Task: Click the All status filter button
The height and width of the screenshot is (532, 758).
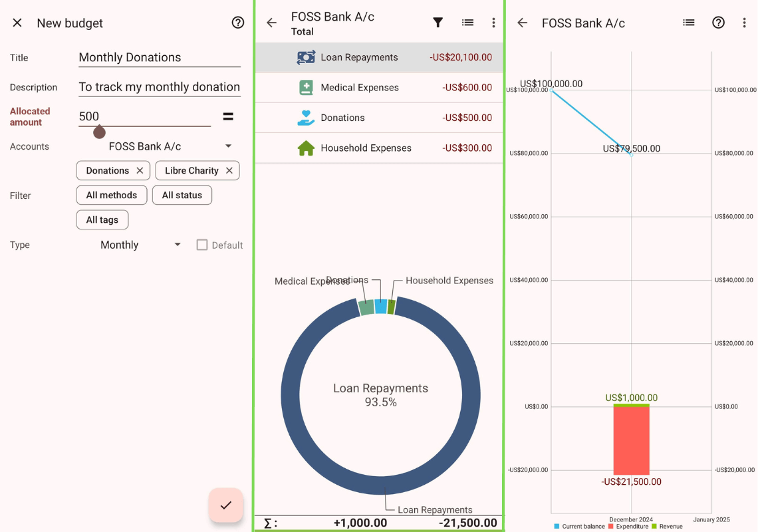Action: point(182,195)
